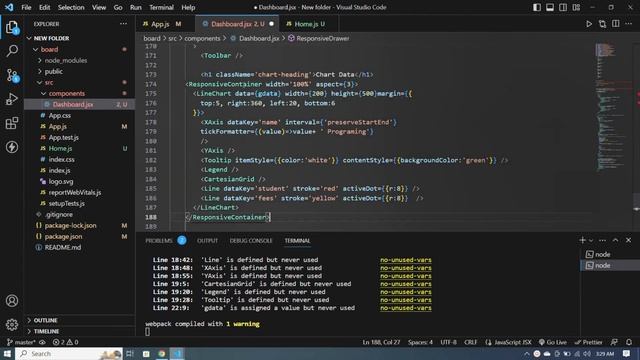Viewport: 640px width, 360px height.
Task: Toggle bottom panel layout icon
Action: coord(550,7)
